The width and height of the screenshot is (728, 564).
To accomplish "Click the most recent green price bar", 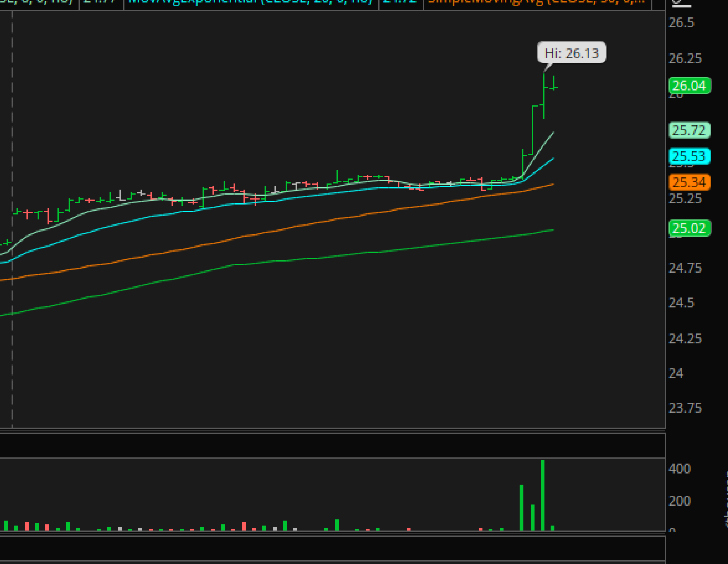I will 554,83.
